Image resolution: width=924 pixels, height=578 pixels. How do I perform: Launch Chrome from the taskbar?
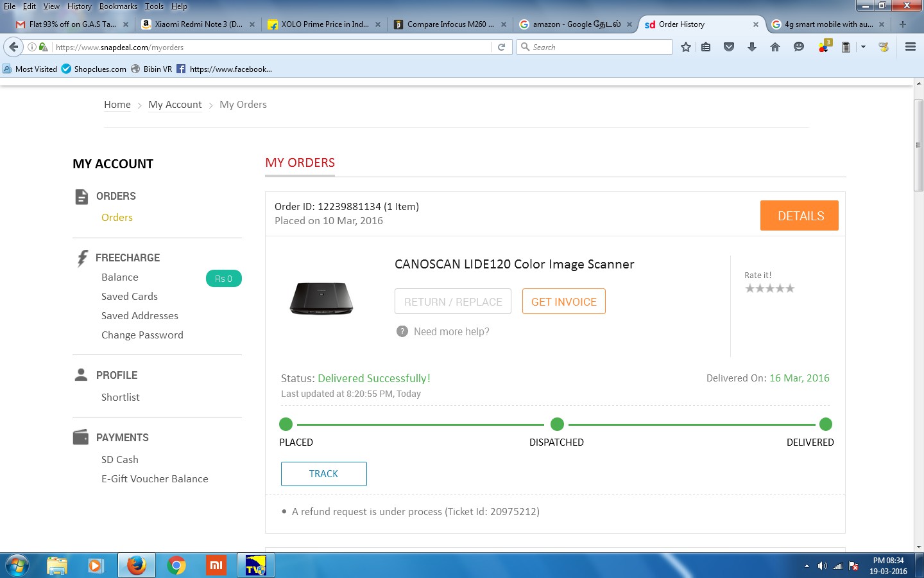(x=176, y=565)
